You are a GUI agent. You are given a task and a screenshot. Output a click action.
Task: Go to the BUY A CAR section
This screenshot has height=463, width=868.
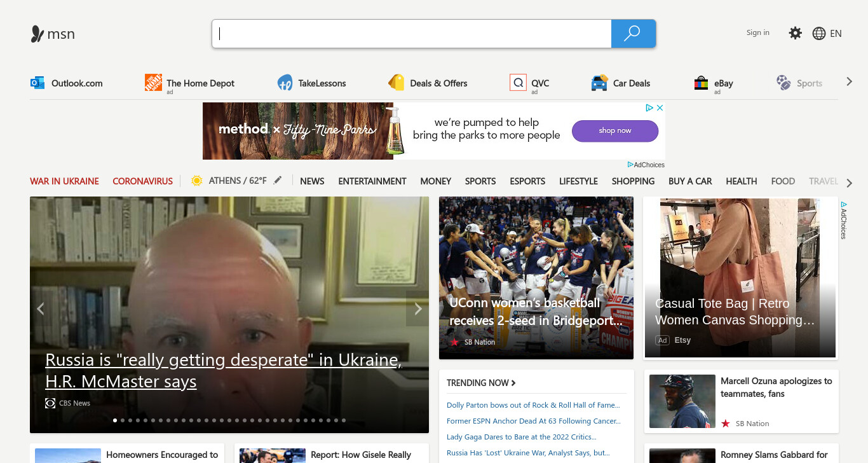[x=690, y=181]
